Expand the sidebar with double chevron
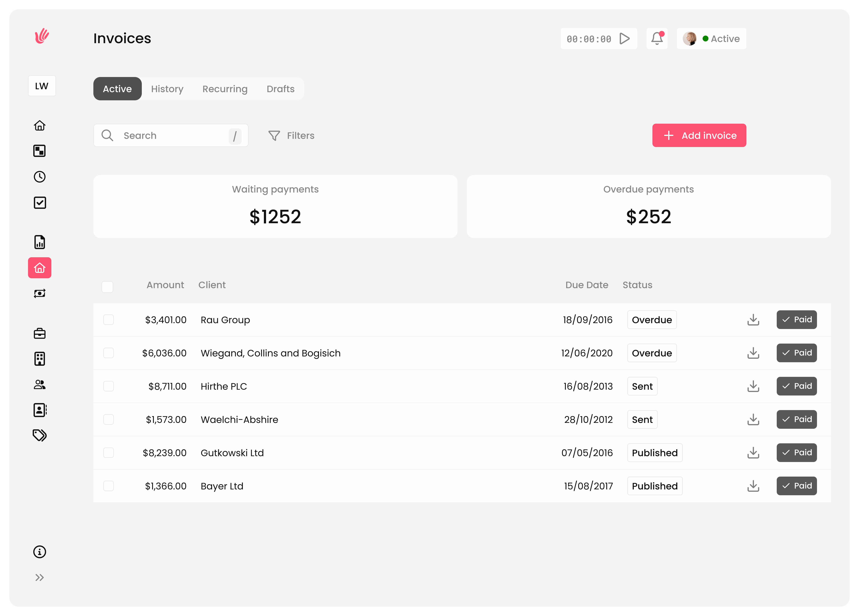 (x=40, y=577)
